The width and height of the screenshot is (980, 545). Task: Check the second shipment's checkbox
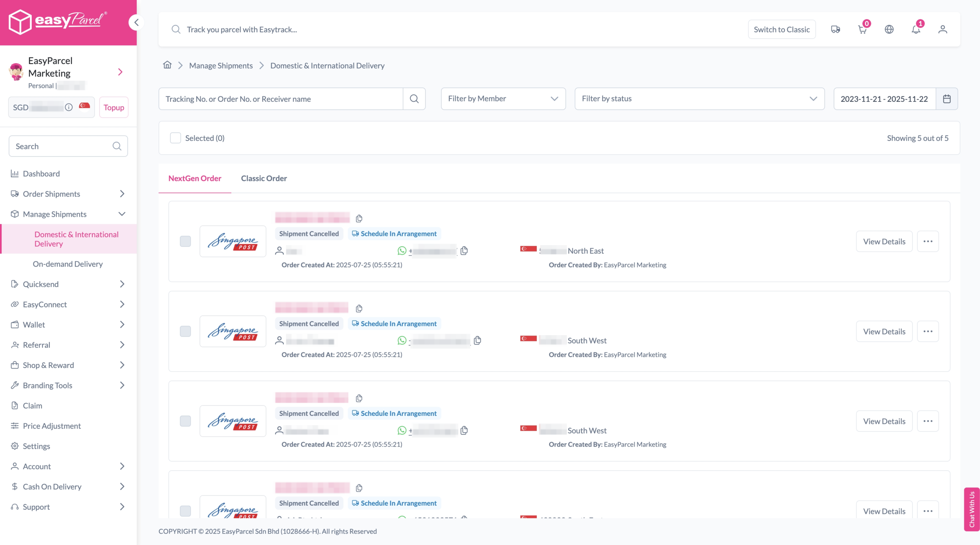186,331
